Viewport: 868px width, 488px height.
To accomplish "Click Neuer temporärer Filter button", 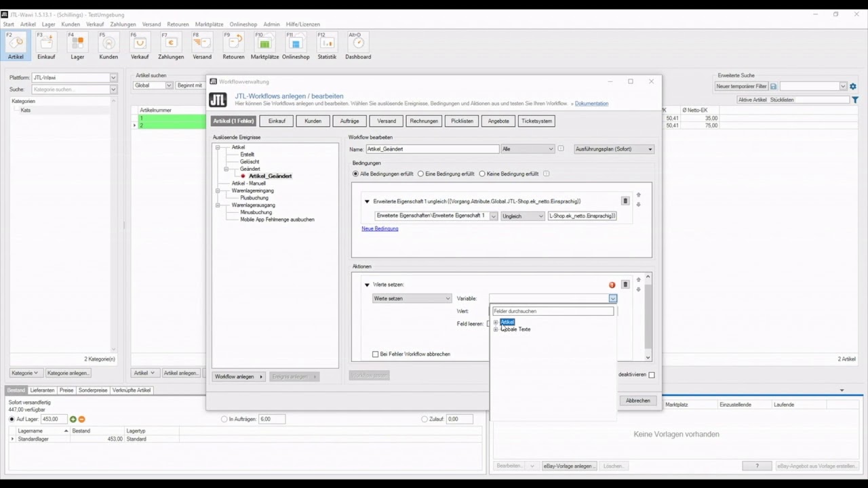I will click(741, 86).
